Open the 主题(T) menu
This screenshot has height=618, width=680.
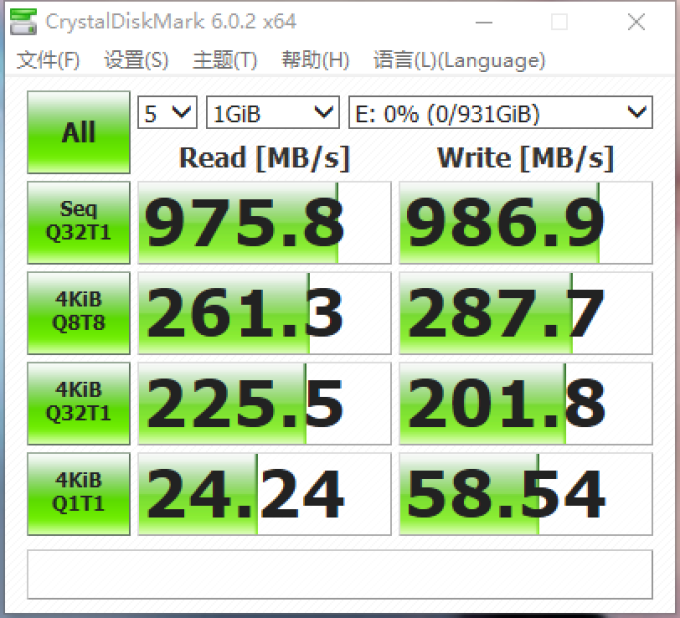(225, 60)
